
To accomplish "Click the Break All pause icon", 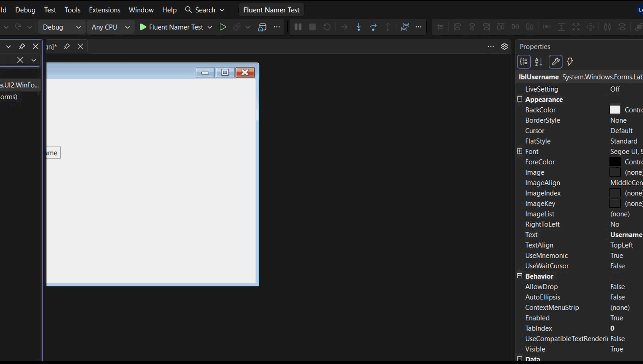I will [x=298, y=27].
